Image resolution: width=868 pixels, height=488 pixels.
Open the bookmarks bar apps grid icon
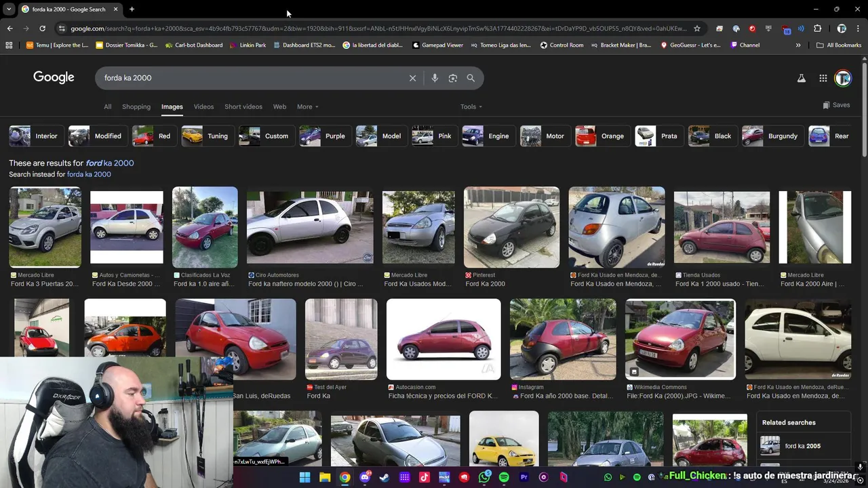pos(9,45)
